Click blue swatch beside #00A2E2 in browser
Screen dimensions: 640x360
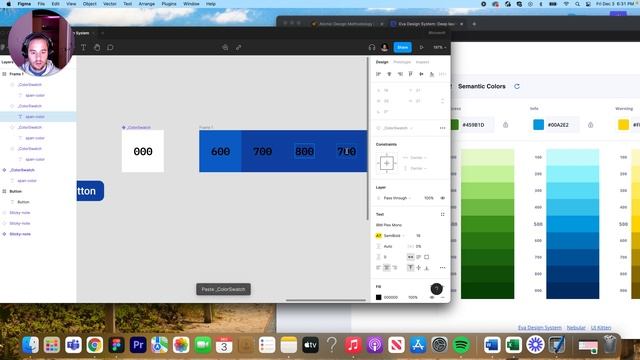pyautogui.click(x=538, y=125)
